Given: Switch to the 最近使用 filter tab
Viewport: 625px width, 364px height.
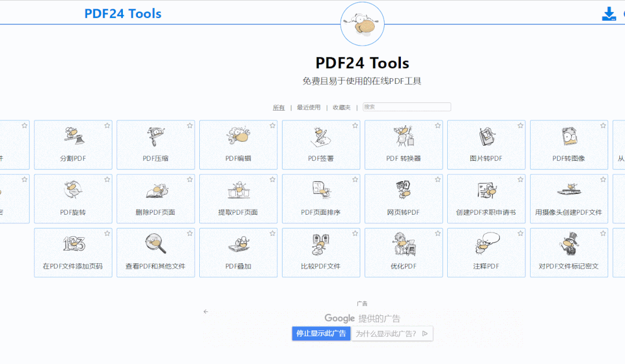Looking at the screenshot, I should tap(308, 108).
